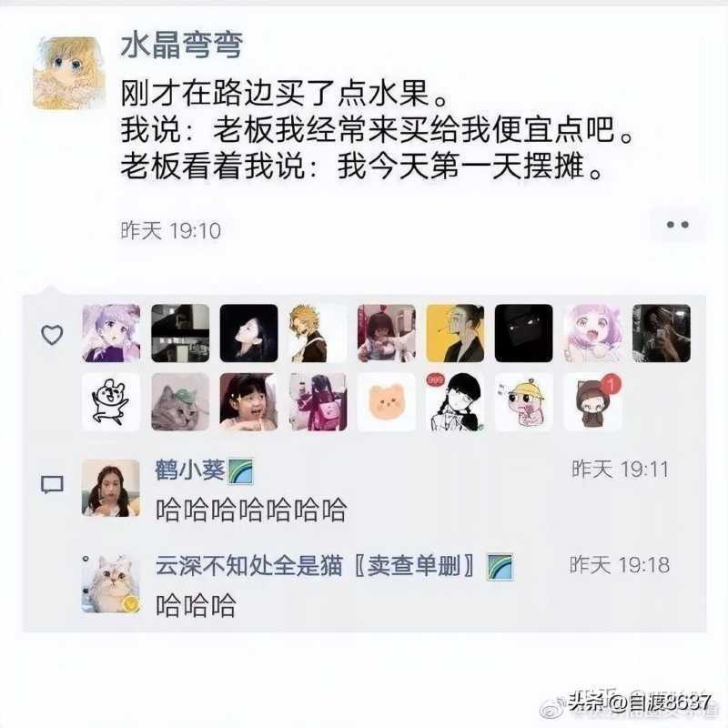Open the laughing little girl photo avatar

pyautogui.click(x=248, y=402)
